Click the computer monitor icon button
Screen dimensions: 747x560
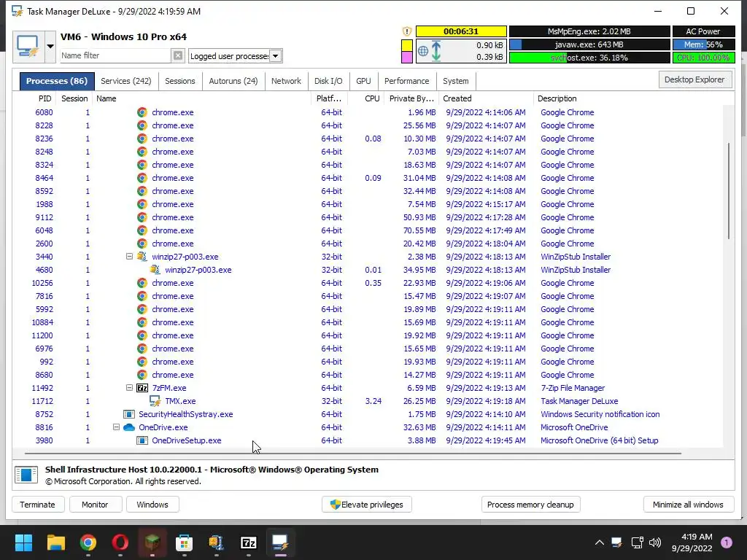coord(28,47)
